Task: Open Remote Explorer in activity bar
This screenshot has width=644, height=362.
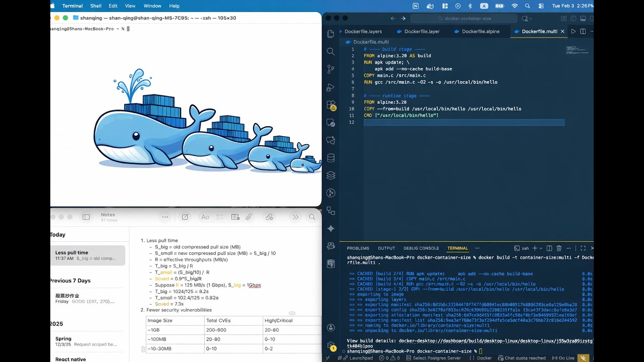Action: (331, 123)
